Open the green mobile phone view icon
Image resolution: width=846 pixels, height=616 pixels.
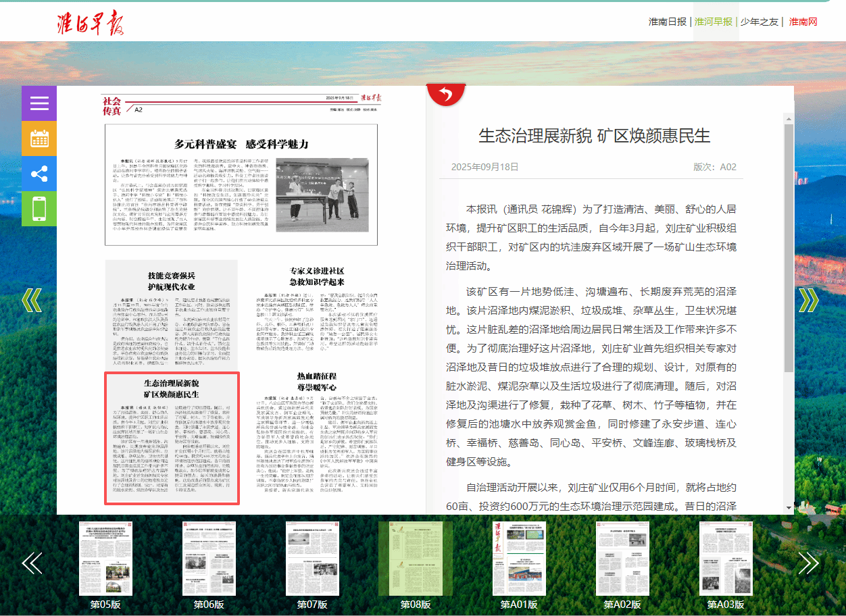tap(39, 209)
